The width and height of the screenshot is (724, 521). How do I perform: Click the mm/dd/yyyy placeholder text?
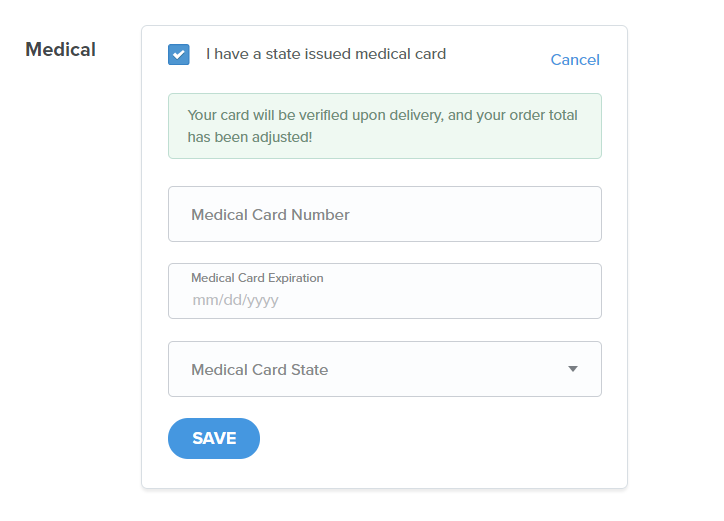click(x=235, y=300)
